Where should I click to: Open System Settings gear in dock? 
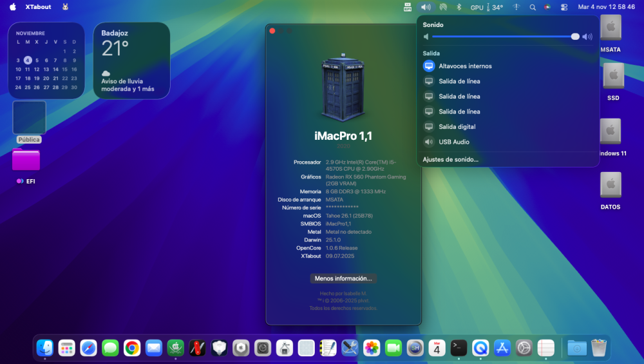524,348
